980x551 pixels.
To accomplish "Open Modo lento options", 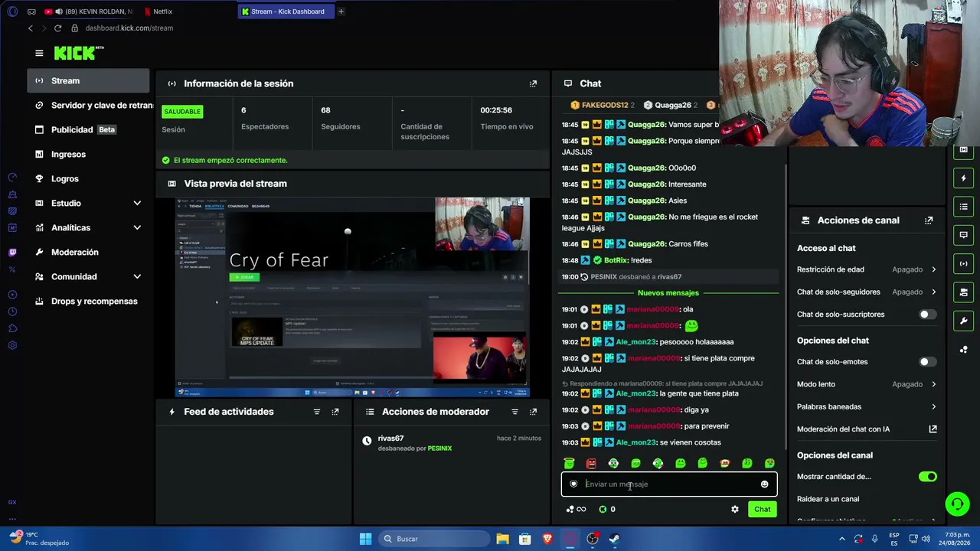I will pos(867,384).
